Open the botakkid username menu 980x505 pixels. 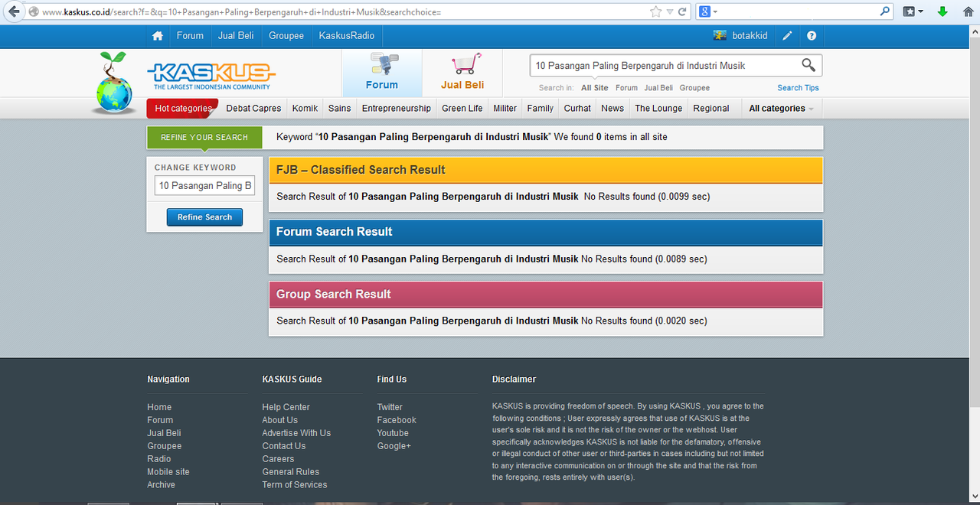point(750,36)
